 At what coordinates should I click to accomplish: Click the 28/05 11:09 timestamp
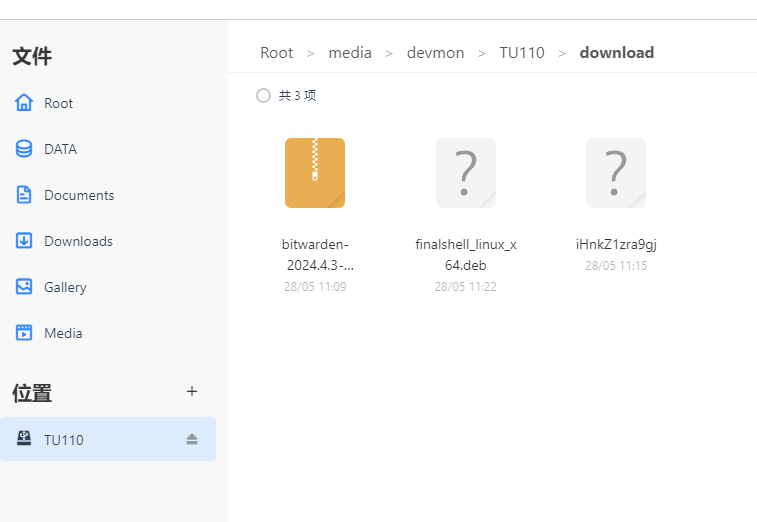pos(315,287)
